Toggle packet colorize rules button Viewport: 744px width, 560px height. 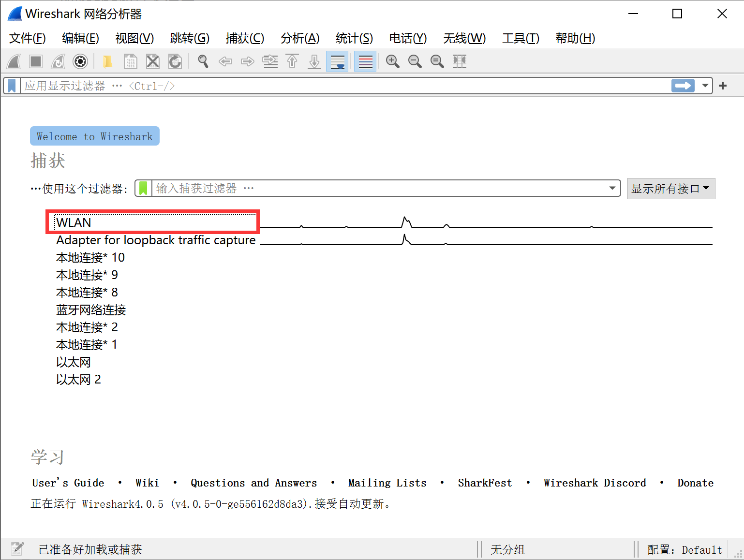point(365,61)
